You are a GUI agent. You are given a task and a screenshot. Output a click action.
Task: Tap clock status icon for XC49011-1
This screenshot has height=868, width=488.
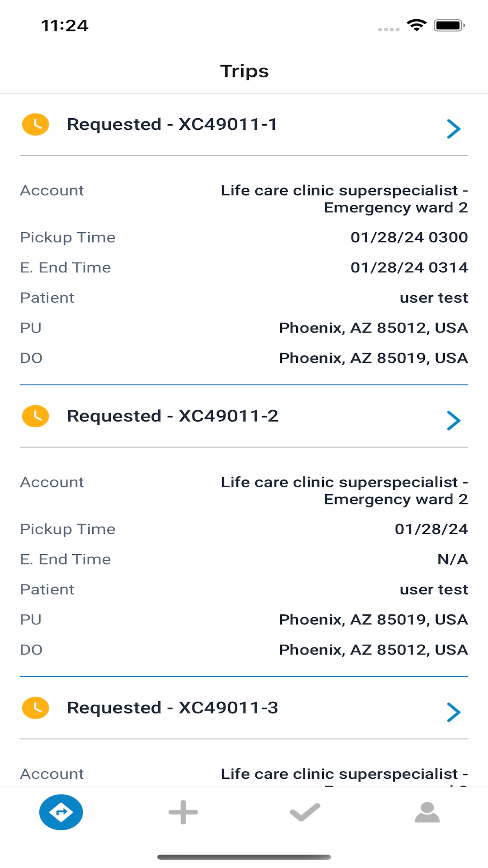35,125
